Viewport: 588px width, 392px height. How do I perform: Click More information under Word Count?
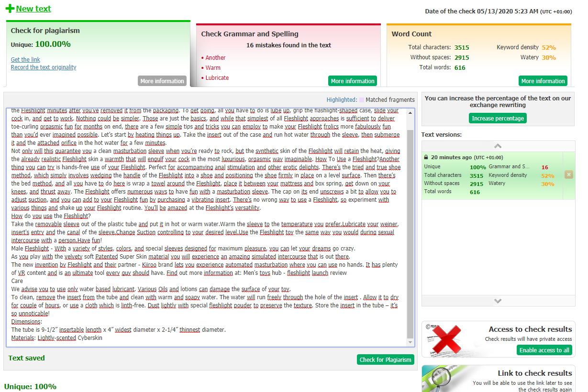click(x=543, y=81)
